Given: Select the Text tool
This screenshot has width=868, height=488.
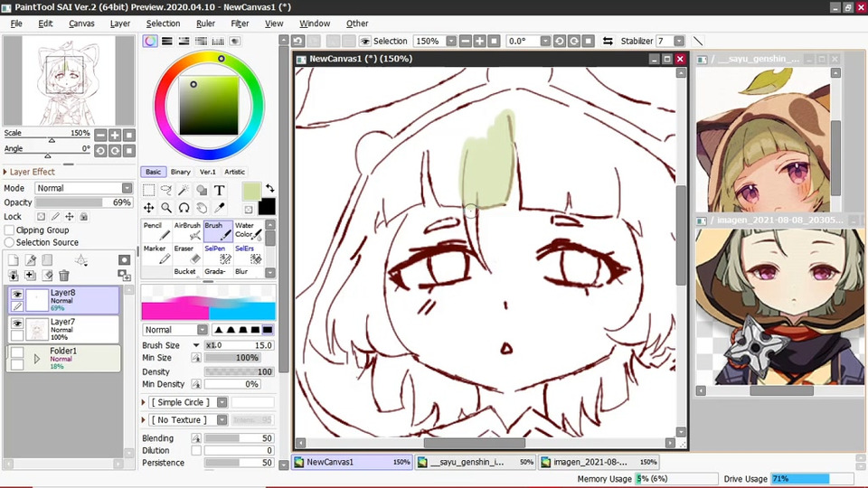Looking at the screenshot, I should click(219, 191).
